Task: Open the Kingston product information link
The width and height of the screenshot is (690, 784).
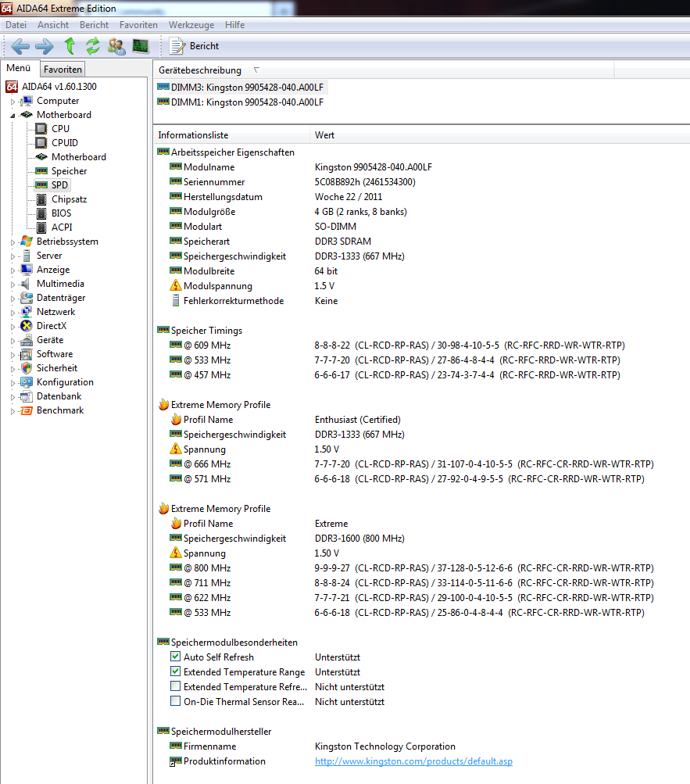Action: pyautogui.click(x=413, y=761)
